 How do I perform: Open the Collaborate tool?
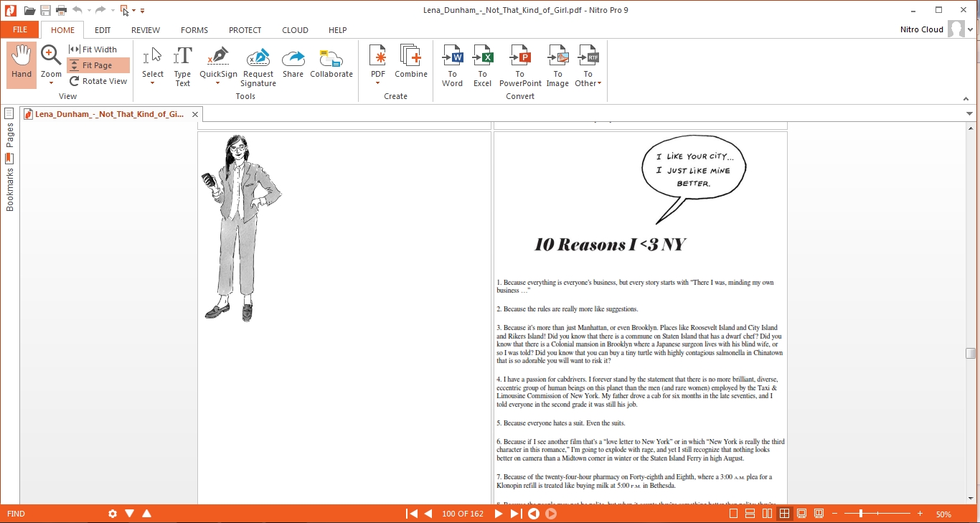tap(331, 62)
